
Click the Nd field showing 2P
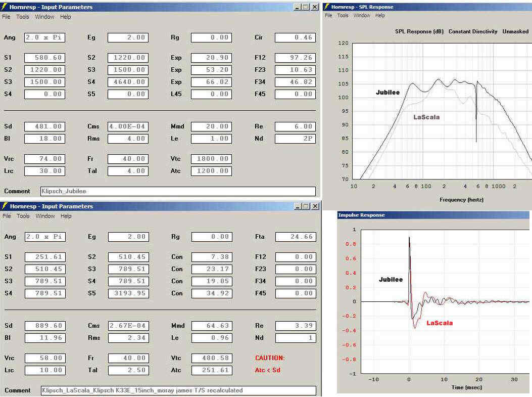click(295, 139)
